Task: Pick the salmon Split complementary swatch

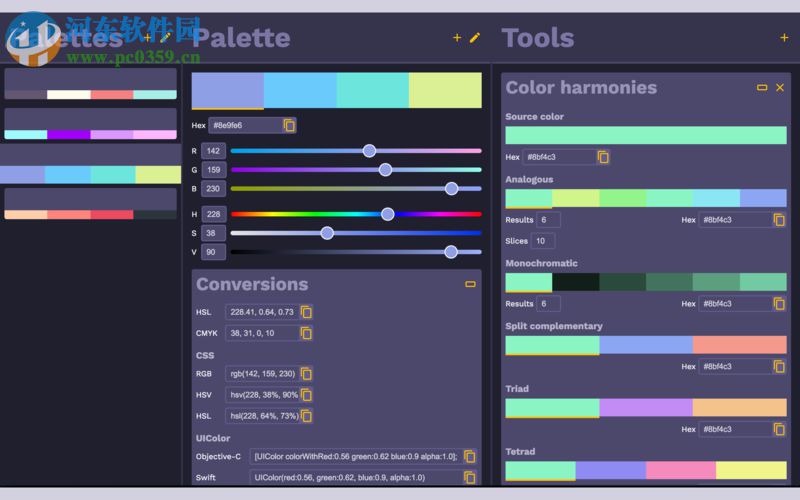Action: click(740, 345)
